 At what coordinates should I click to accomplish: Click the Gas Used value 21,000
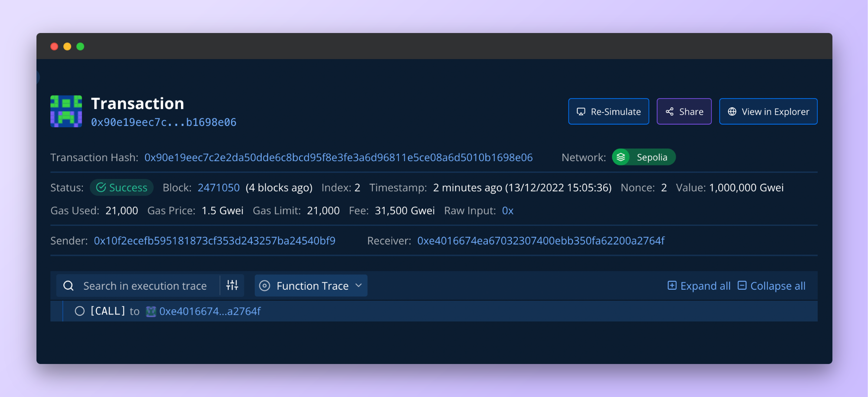122,211
